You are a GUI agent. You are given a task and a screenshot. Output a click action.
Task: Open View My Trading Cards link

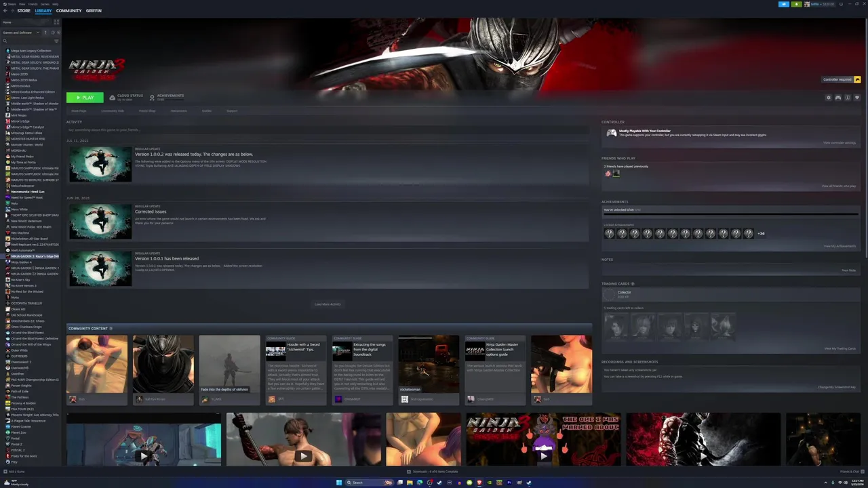pyautogui.click(x=840, y=348)
